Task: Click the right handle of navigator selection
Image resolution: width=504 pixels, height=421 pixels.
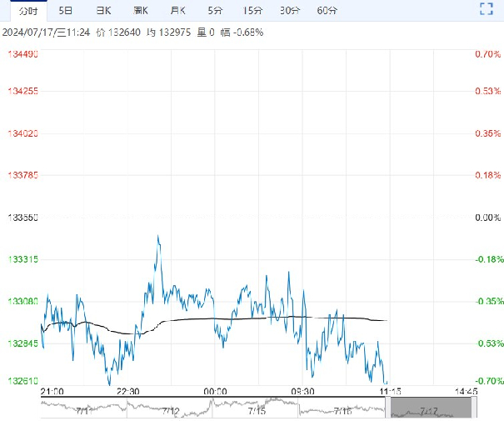Action: tap(473, 408)
